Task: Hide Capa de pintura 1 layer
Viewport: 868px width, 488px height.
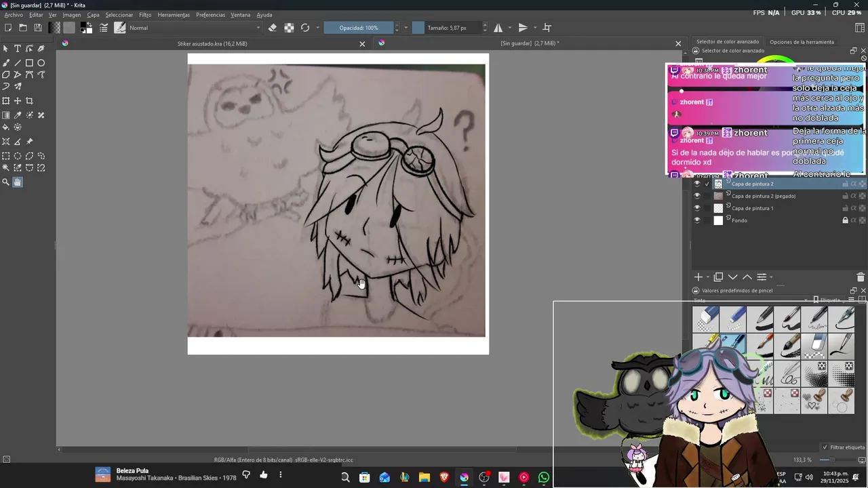Action: (696, 208)
